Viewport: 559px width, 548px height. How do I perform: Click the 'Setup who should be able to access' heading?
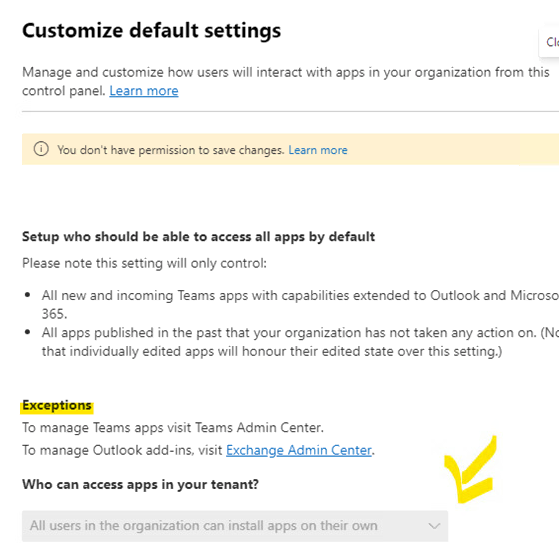click(x=199, y=237)
